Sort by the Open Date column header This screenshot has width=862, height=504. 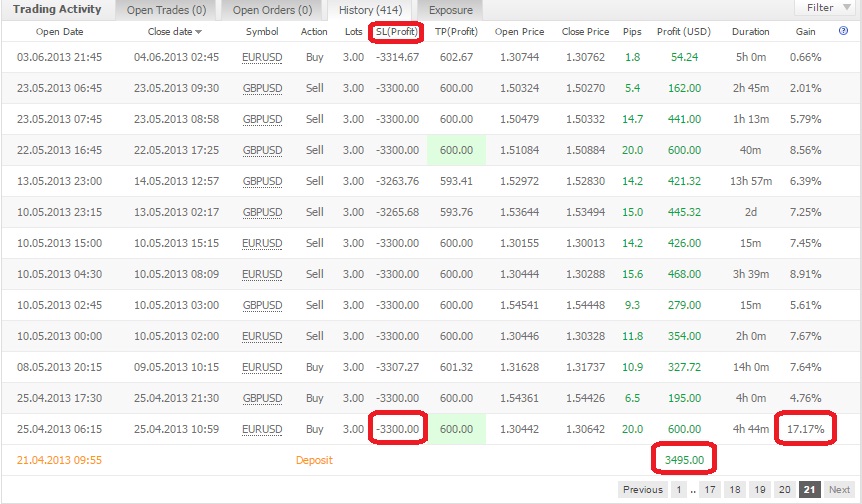tap(59, 32)
